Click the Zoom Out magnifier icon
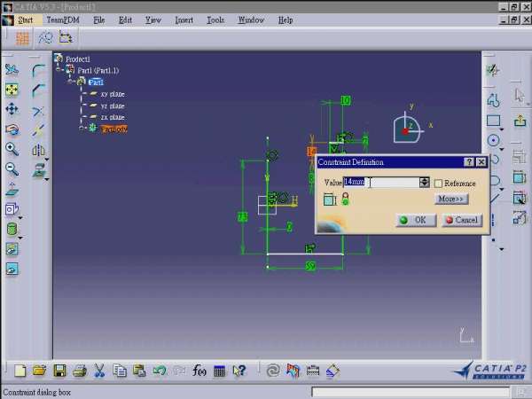The height and width of the screenshot is (399, 532). coord(12,168)
